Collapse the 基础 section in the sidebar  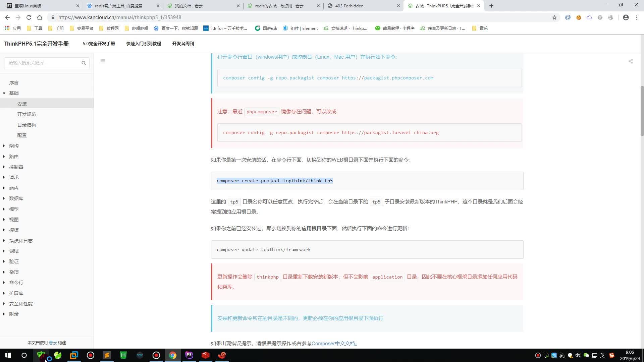tap(14, 93)
